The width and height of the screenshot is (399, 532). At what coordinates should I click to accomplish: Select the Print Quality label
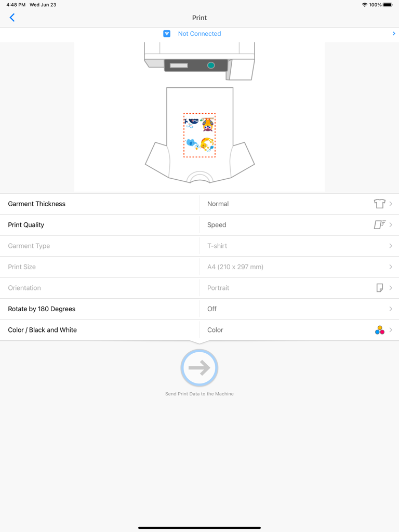[x=26, y=224]
